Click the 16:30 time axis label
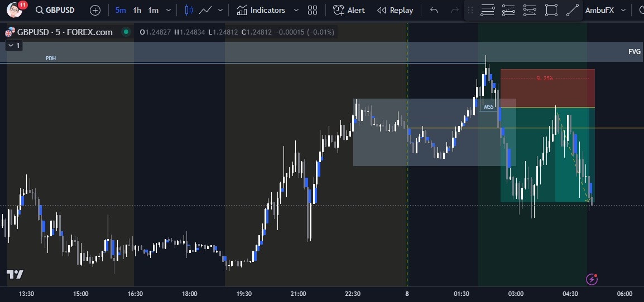644x302 pixels. [x=135, y=294]
